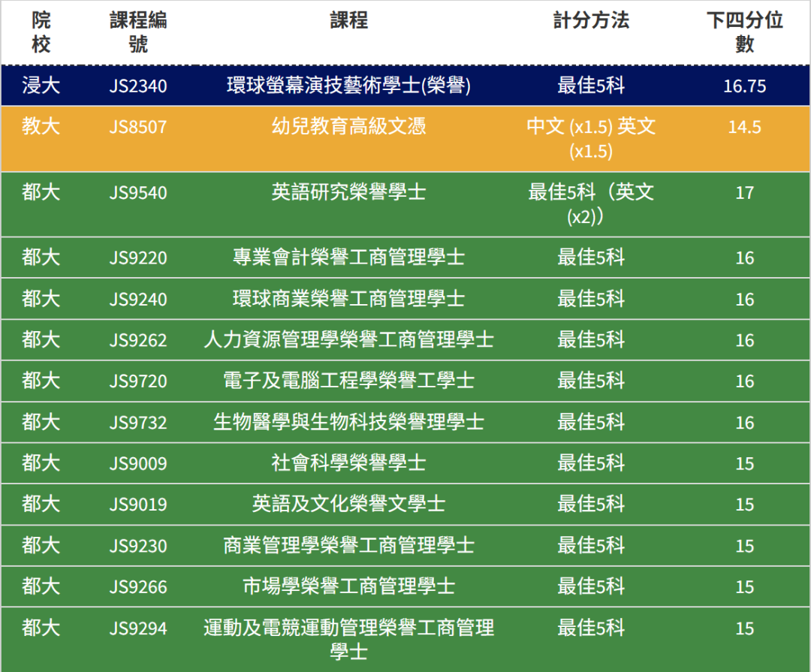Select course code JS9262

point(138,340)
